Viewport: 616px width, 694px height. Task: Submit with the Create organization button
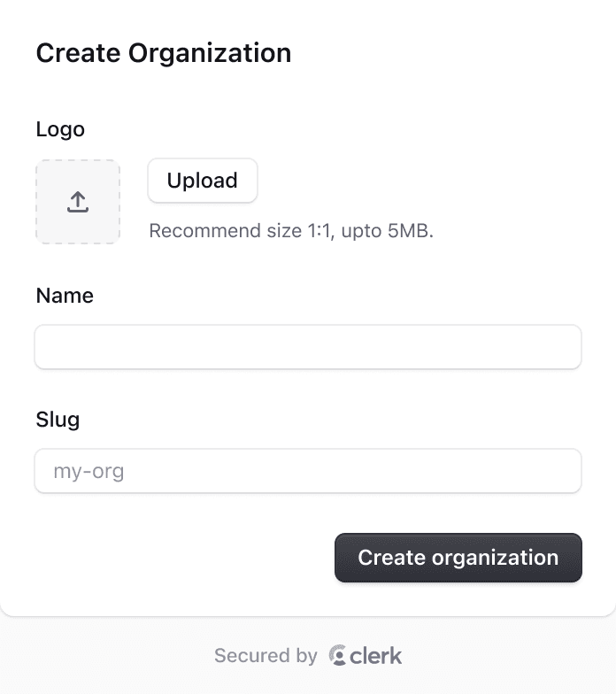coord(458,558)
